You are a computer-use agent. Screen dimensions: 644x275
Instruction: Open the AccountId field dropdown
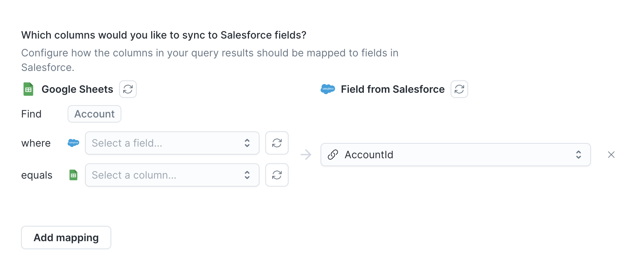[456, 155]
